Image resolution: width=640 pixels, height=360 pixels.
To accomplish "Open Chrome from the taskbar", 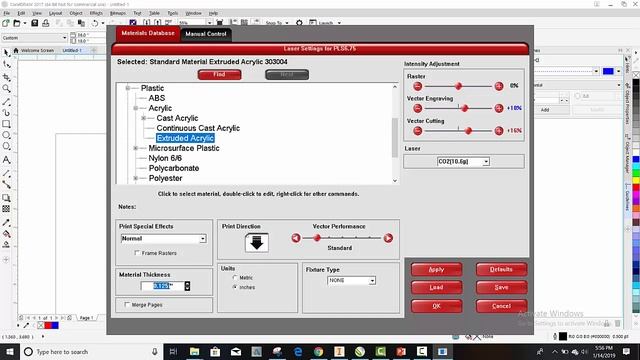I will tap(318, 351).
